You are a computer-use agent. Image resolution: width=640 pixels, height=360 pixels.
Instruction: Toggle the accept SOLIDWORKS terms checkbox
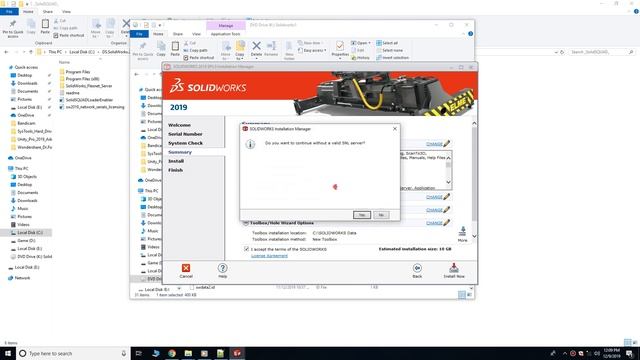pos(247,249)
